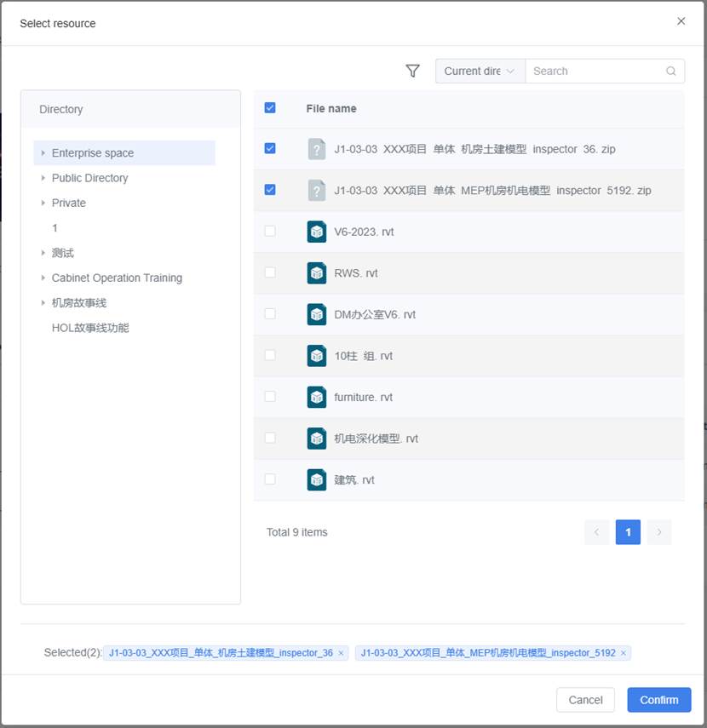Click the RWS.rvt model icon
The image size is (707, 728).
pyautogui.click(x=317, y=273)
